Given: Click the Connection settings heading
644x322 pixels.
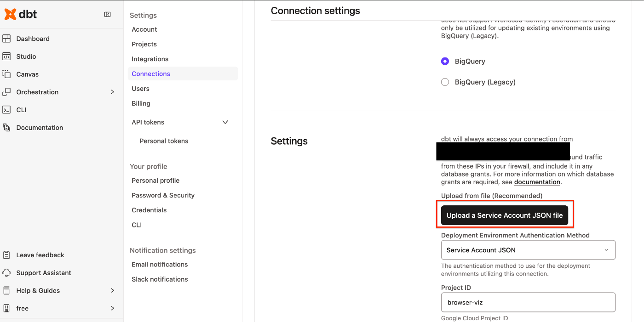Looking at the screenshot, I should coord(316,11).
